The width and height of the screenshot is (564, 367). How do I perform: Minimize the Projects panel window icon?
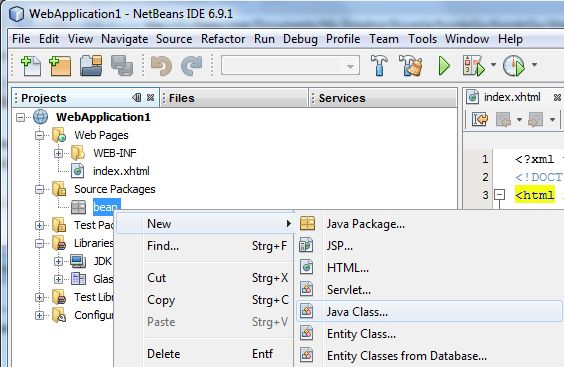click(137, 98)
